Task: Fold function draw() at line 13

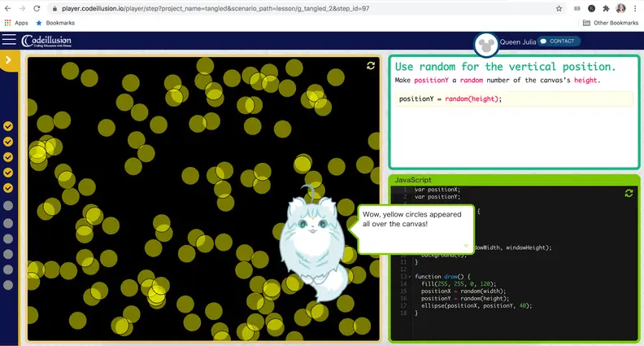Action: 410,277
